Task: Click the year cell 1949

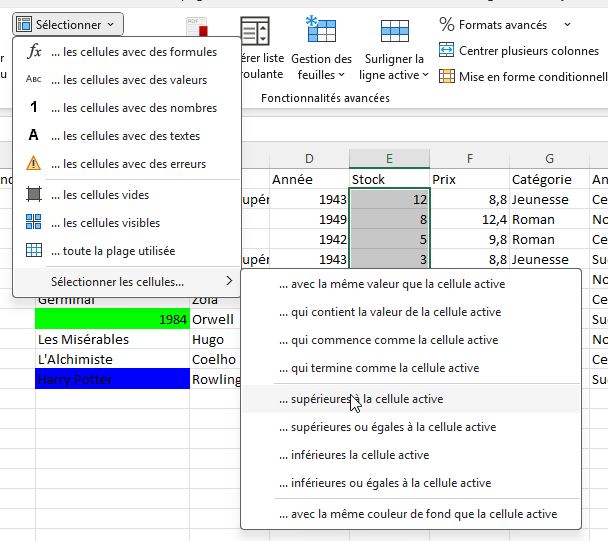Action: tap(309, 220)
